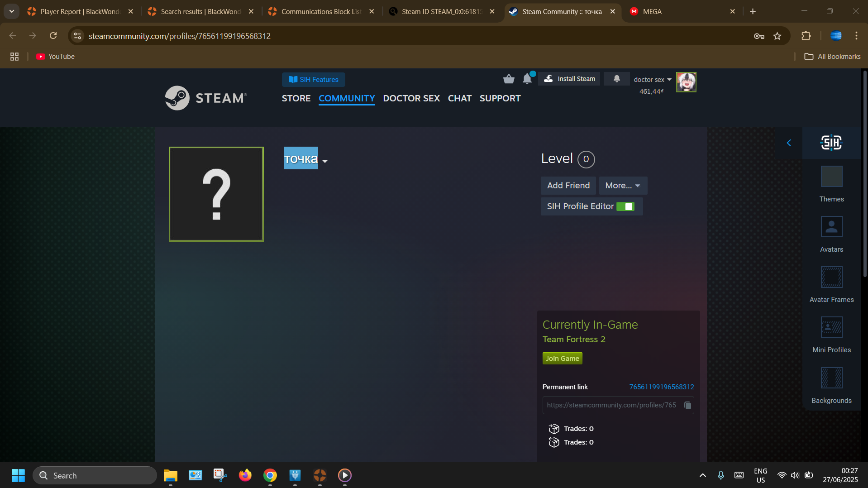Click the site info icon in address bar
868x488 pixels.
(x=77, y=36)
